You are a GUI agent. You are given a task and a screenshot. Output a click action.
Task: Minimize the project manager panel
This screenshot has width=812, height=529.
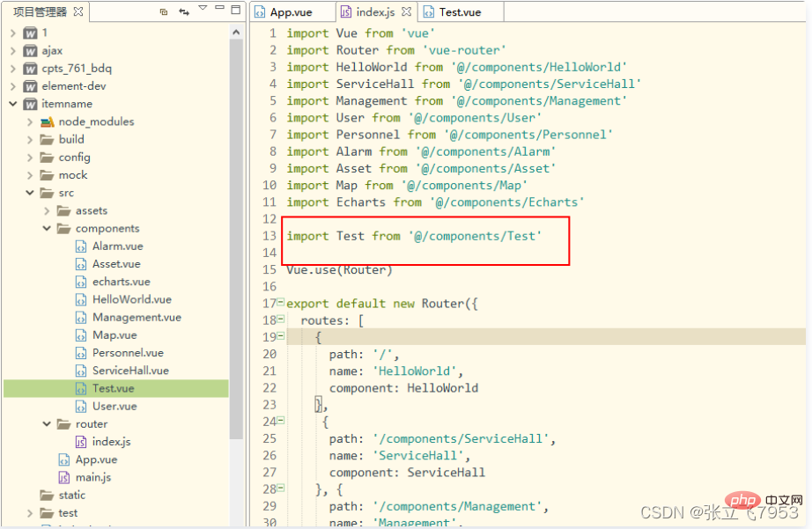click(x=219, y=8)
